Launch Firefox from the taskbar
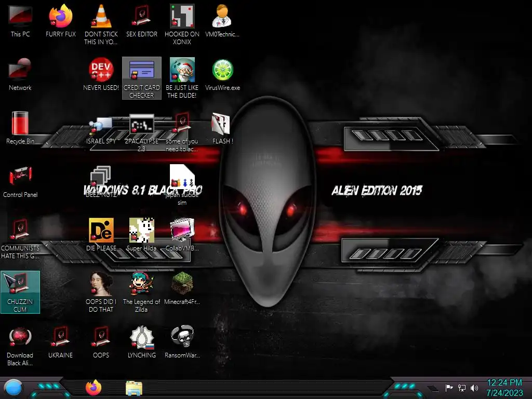 94,388
